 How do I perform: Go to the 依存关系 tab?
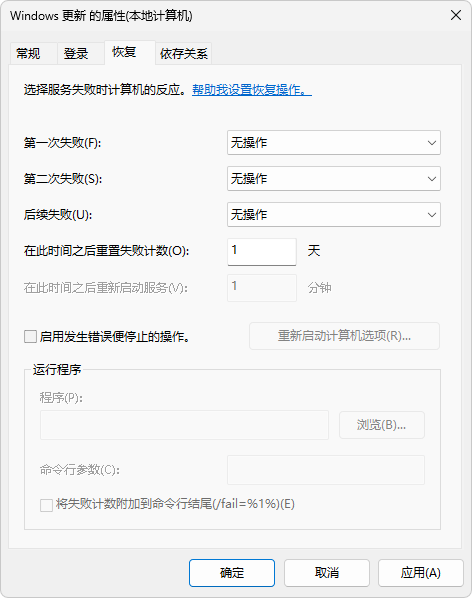[183, 53]
